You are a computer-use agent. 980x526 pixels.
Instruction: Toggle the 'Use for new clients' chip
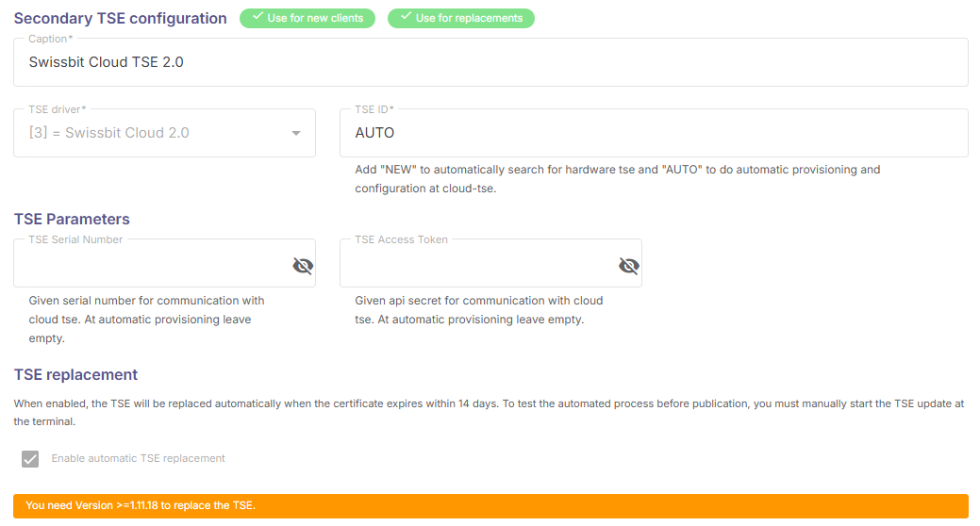coord(307,18)
